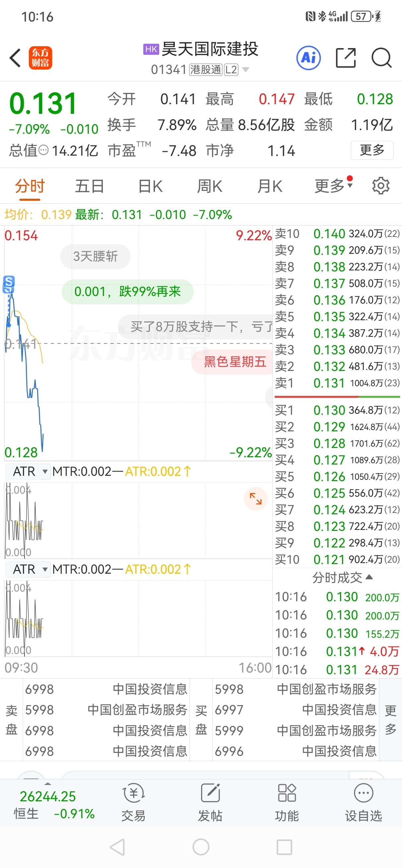
Task: Tap the 4.0万 trade row at 0.131
Action: 337,651
